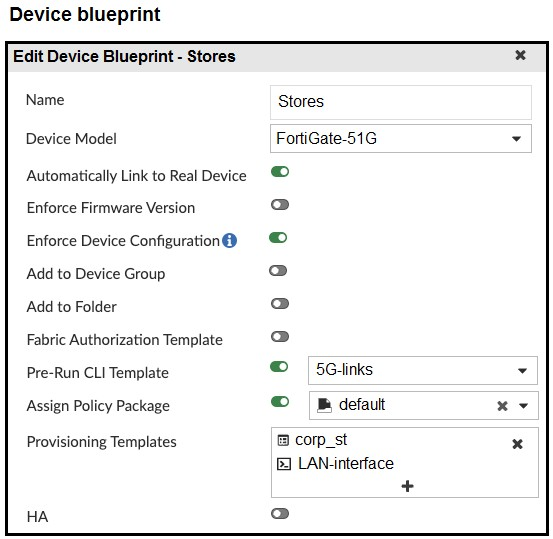The image size is (553, 539).
Task: Close the Edit Device Blueprint dialog
Action: pyautogui.click(x=520, y=55)
